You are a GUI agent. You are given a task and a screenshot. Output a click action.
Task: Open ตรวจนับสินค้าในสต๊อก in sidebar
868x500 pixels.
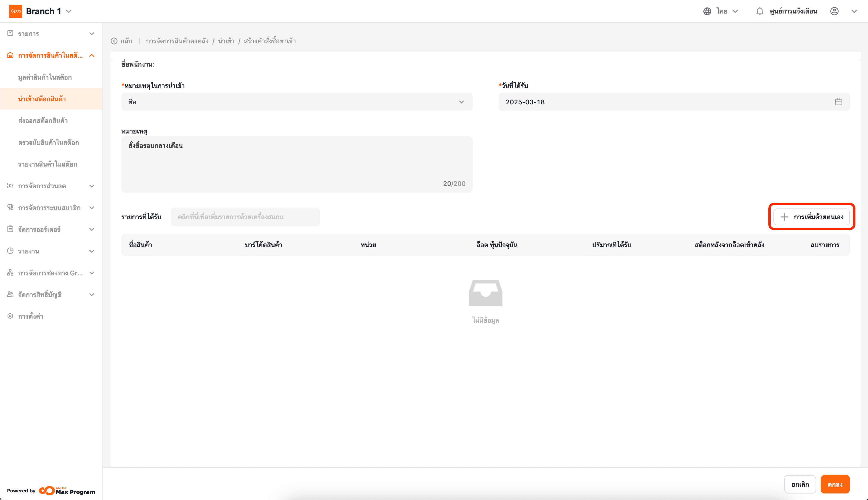point(48,143)
